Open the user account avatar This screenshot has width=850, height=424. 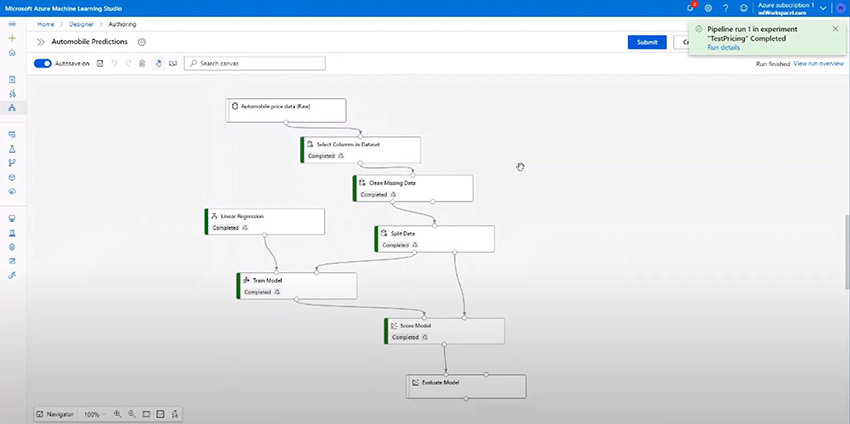[840, 8]
